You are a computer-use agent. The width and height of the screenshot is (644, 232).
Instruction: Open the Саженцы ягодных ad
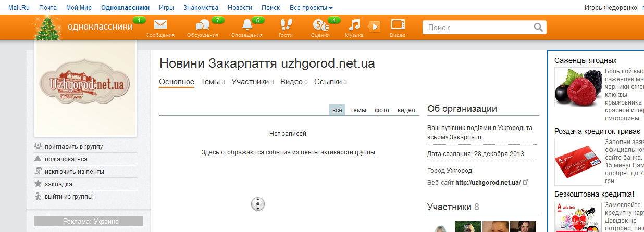[586, 60]
